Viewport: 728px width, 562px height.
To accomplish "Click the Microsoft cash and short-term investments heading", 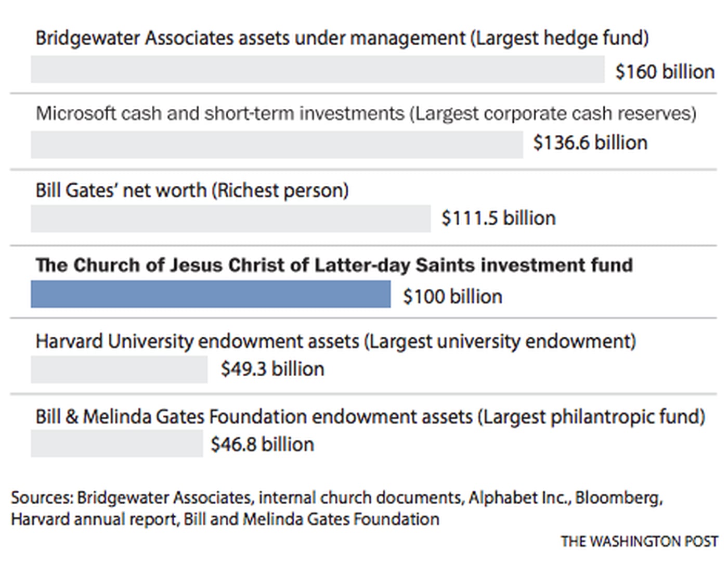I will 366,113.
